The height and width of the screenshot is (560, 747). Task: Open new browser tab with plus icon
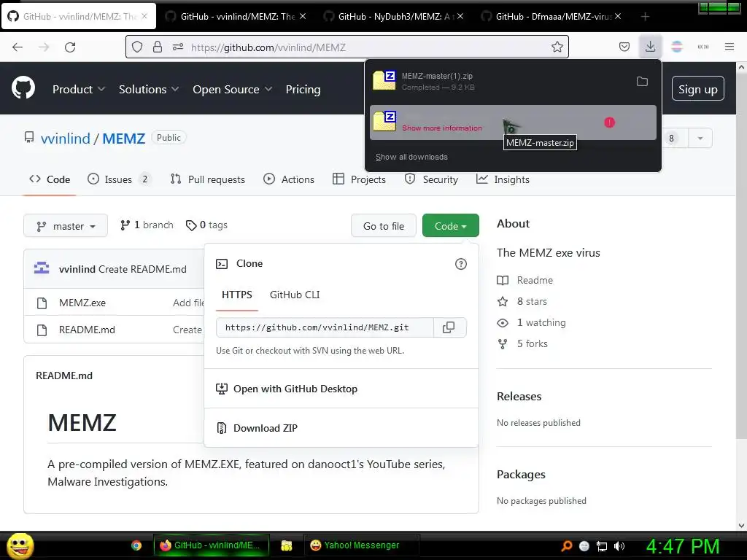point(645,17)
